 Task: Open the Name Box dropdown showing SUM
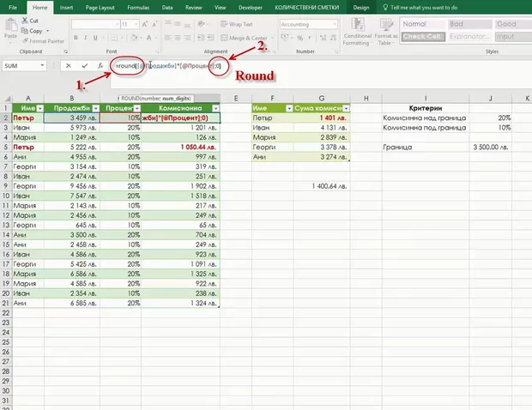point(42,65)
